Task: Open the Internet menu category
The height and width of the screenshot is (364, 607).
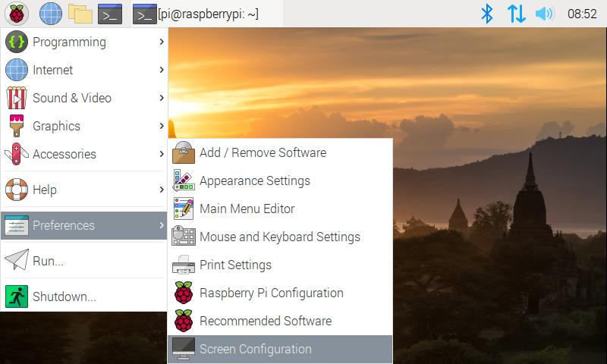Action: (53, 70)
